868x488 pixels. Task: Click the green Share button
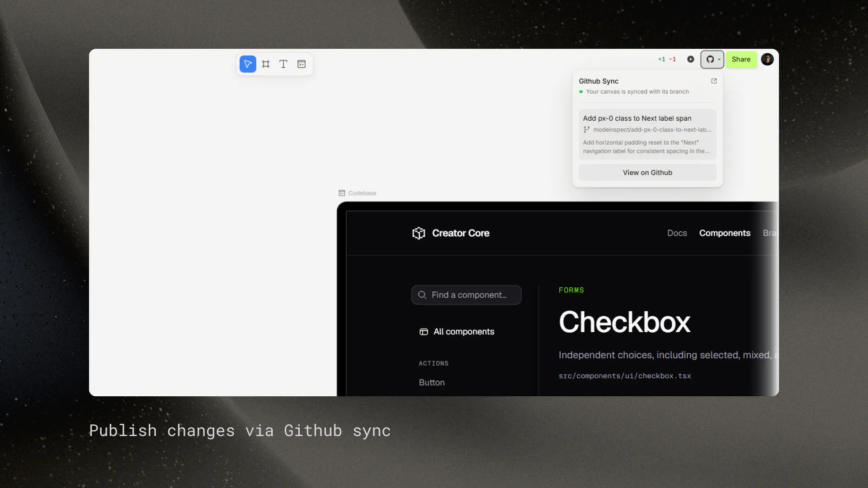pos(741,59)
